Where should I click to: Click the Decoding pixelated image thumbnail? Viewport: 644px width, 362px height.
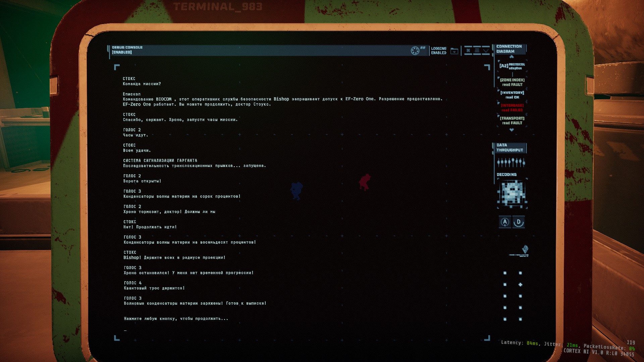(x=512, y=193)
